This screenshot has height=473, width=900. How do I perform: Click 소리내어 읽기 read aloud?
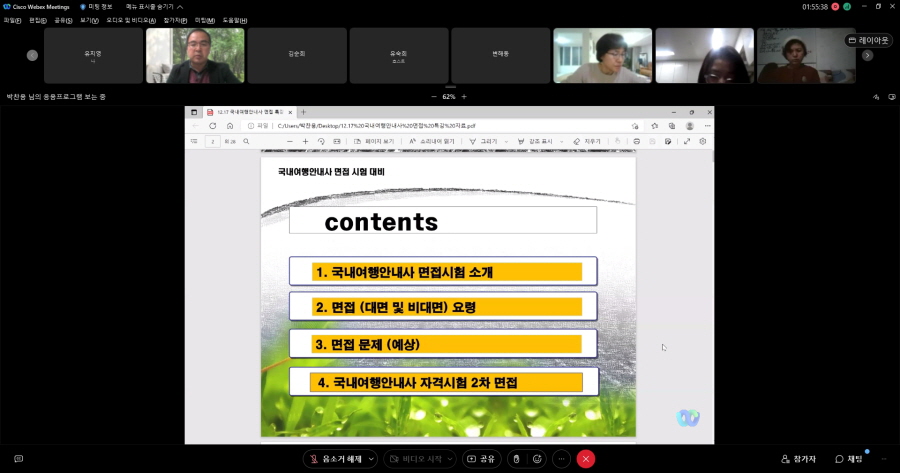point(432,141)
